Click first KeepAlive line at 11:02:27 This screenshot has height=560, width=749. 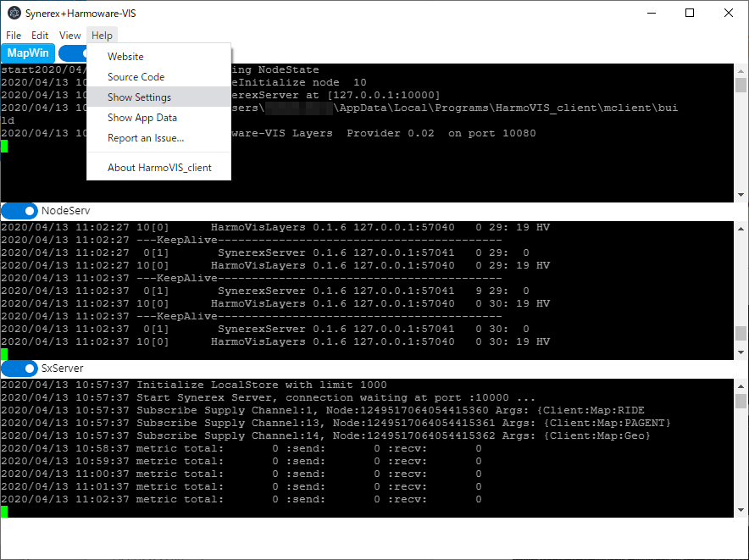point(252,240)
